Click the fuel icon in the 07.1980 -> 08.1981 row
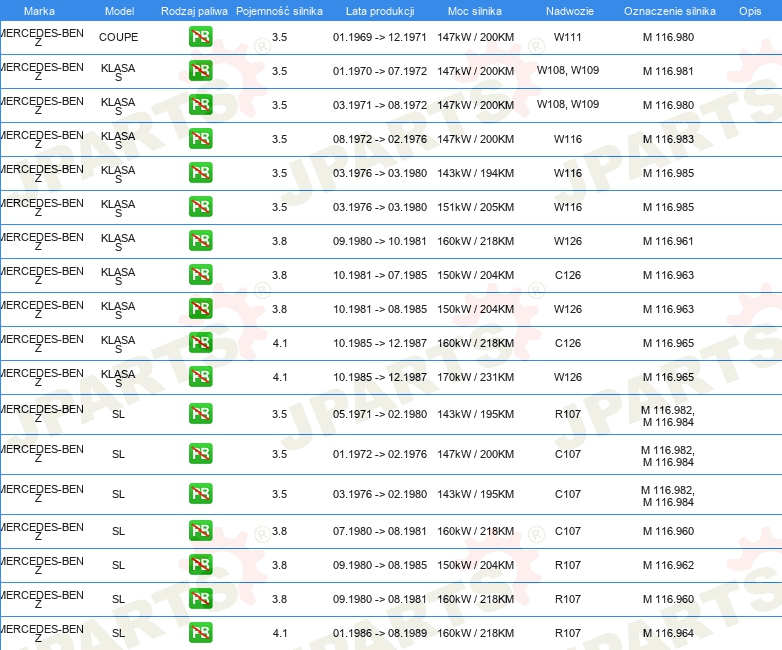This screenshot has height=650, width=782. 200,531
